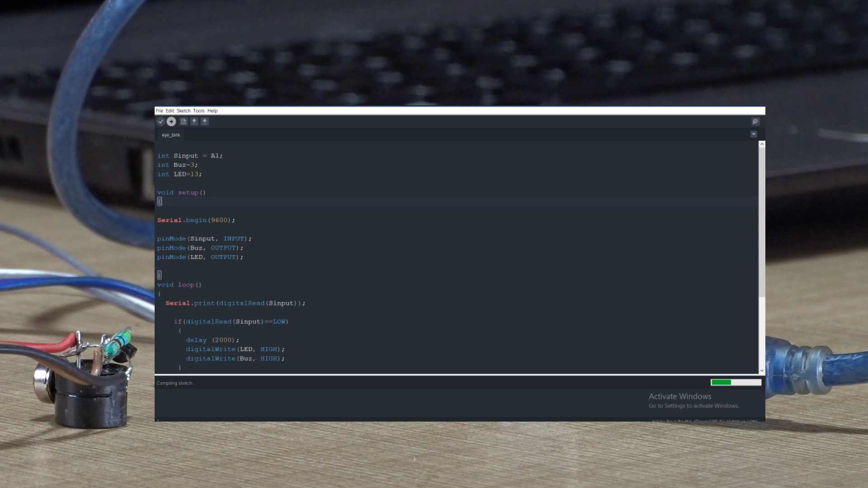Open the Sketch menu
Image resolution: width=868 pixels, height=488 pixels.
(x=183, y=111)
